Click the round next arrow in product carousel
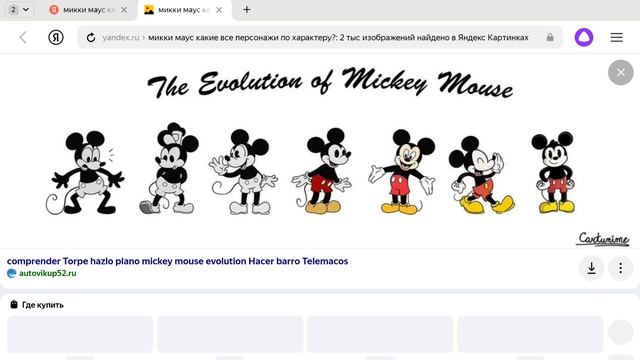 click(x=620, y=332)
